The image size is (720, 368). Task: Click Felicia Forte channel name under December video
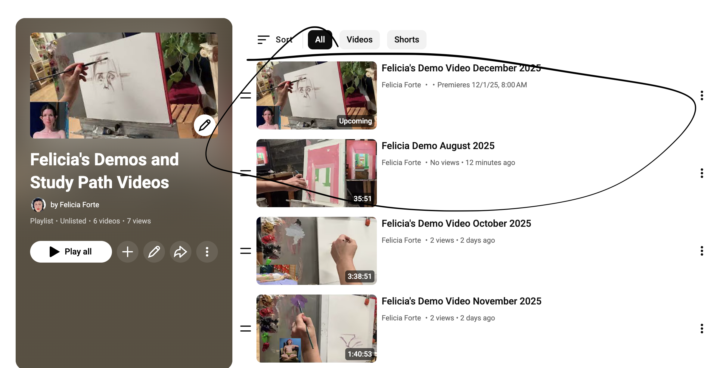[x=401, y=85]
